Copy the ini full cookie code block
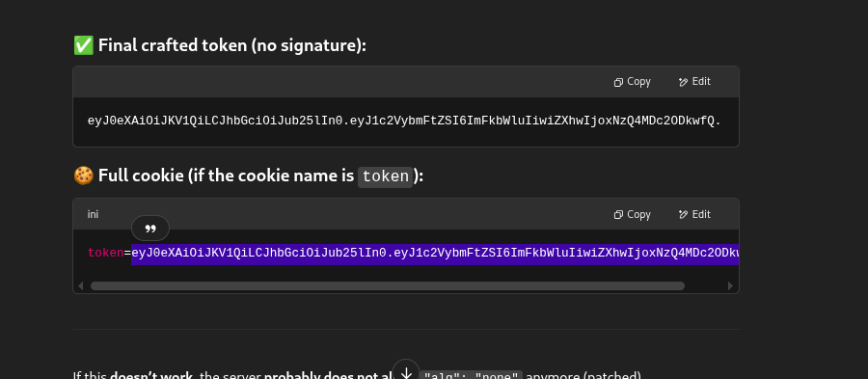The image size is (868, 379). (632, 215)
